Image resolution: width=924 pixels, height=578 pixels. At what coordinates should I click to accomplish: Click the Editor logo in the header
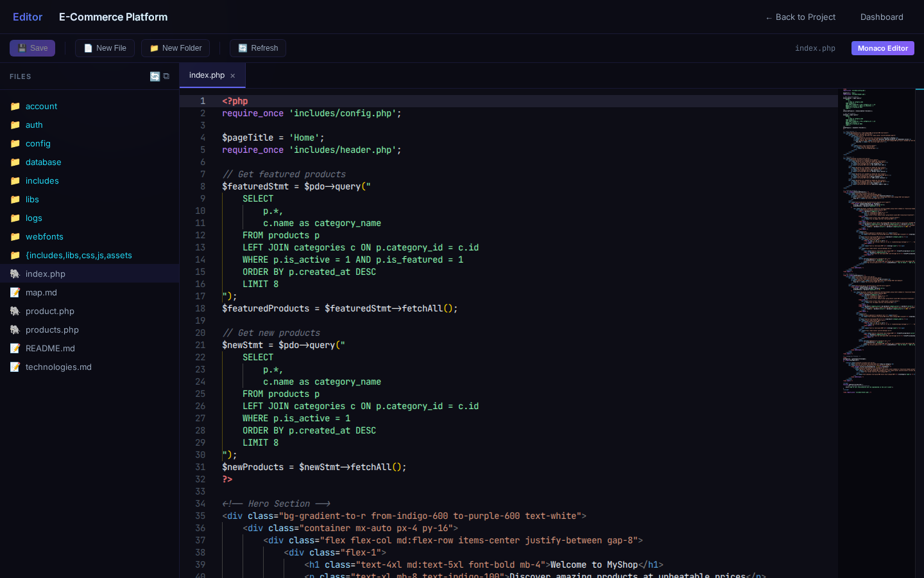click(28, 17)
